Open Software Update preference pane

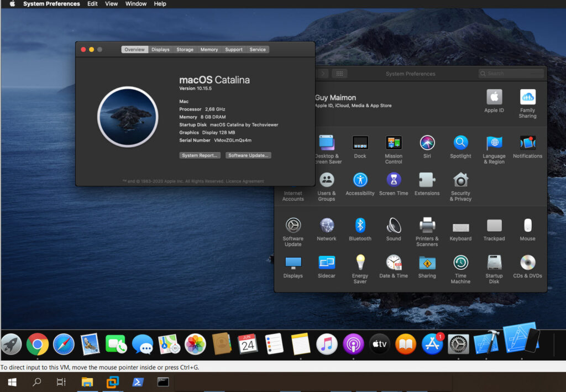[x=293, y=232]
